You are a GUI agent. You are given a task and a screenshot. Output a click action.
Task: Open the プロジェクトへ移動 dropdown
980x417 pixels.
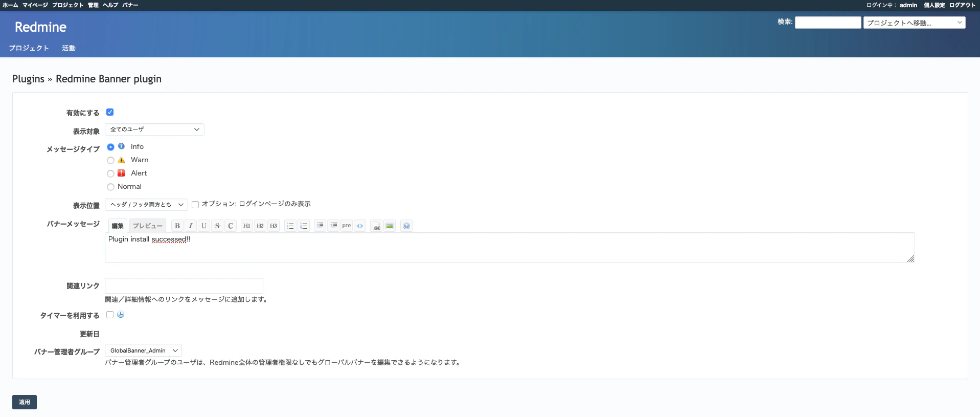(x=914, y=23)
